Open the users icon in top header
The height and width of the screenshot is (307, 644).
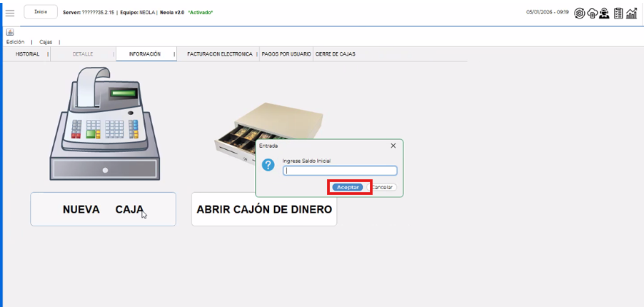click(605, 13)
